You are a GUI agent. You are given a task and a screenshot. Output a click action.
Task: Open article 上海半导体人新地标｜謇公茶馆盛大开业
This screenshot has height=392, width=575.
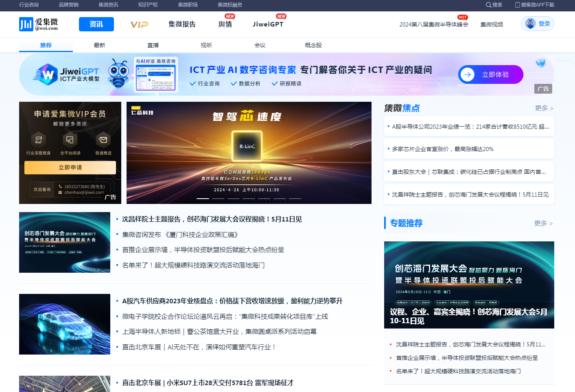pyautogui.click(x=219, y=331)
